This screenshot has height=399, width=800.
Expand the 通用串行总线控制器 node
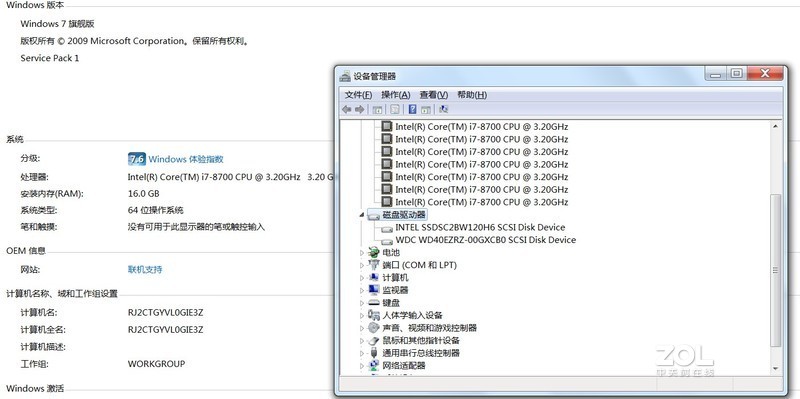362,353
